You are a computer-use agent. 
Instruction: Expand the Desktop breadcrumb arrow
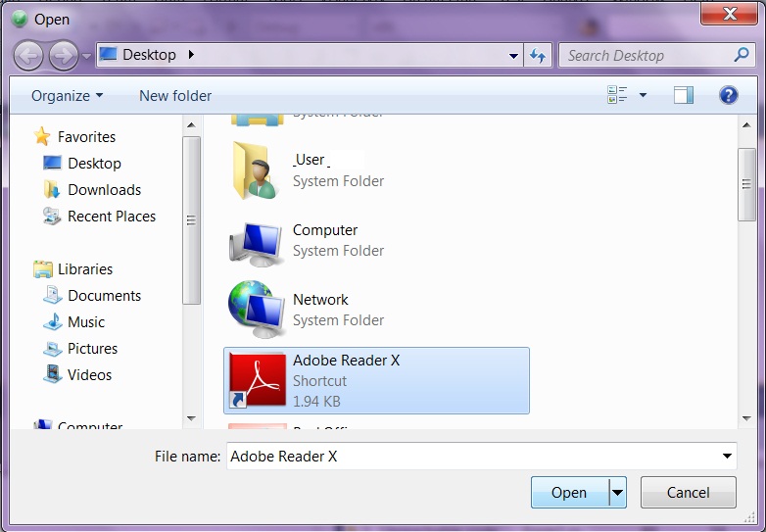(191, 54)
